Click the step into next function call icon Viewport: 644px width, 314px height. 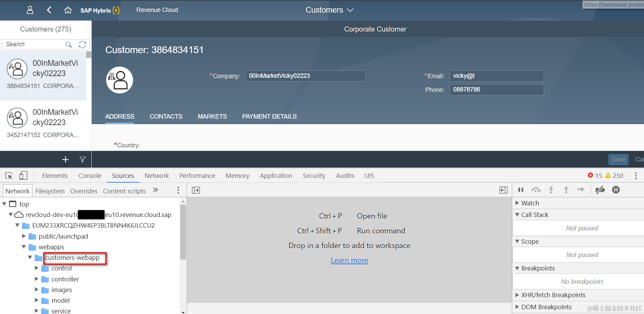click(551, 190)
